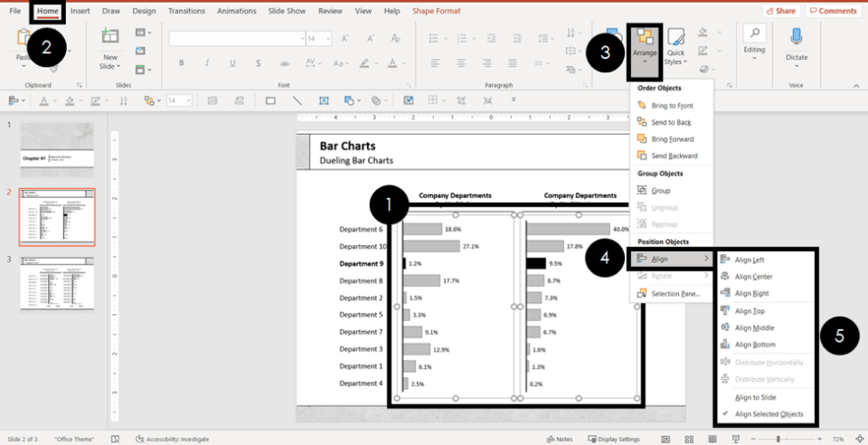
Task: Click the Quick Styles icon
Action: click(675, 38)
